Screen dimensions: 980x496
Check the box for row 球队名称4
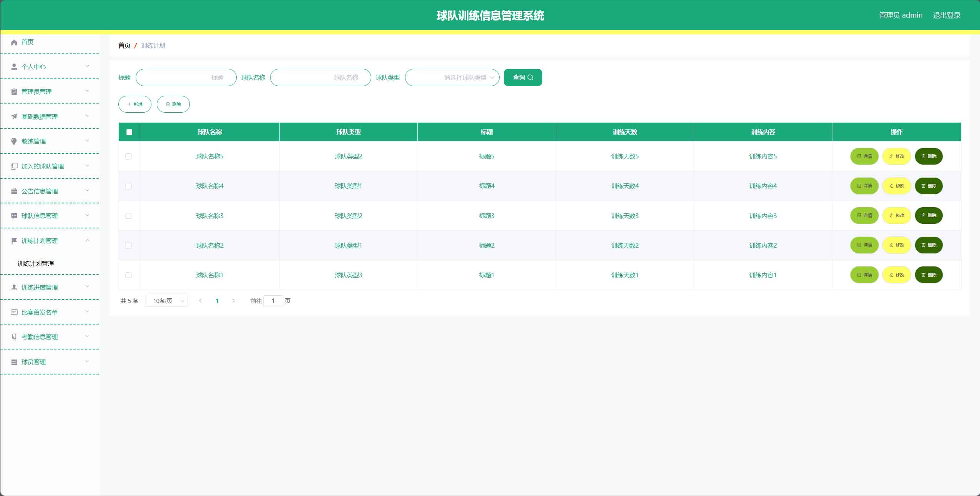(128, 186)
